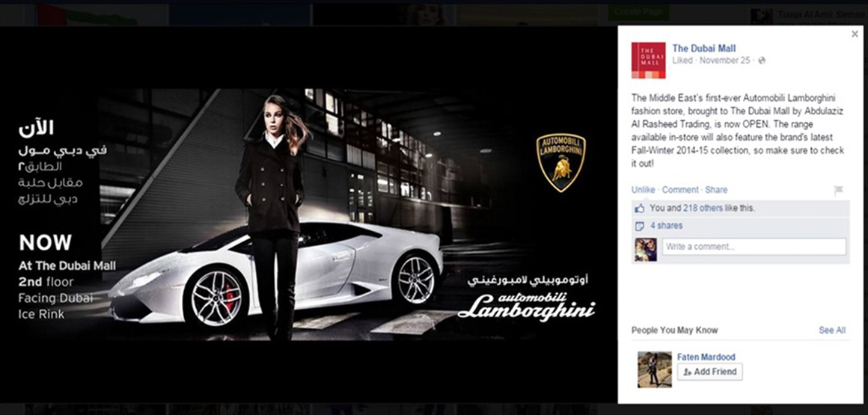Open the November 25 post timestamp

tap(724, 61)
